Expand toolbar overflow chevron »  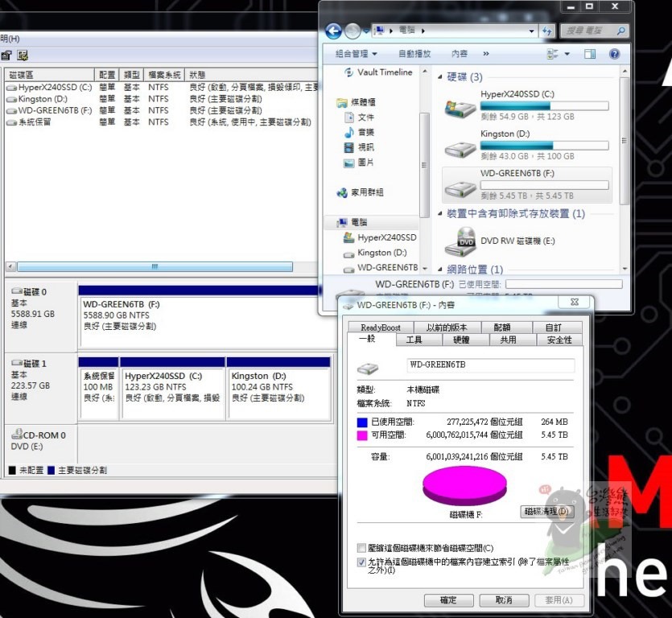click(486, 54)
